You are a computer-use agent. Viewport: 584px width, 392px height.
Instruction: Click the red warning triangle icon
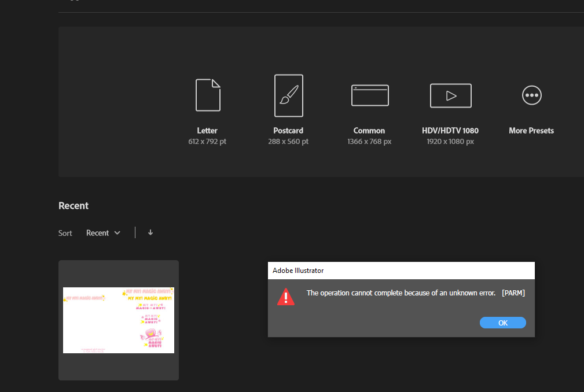point(285,295)
